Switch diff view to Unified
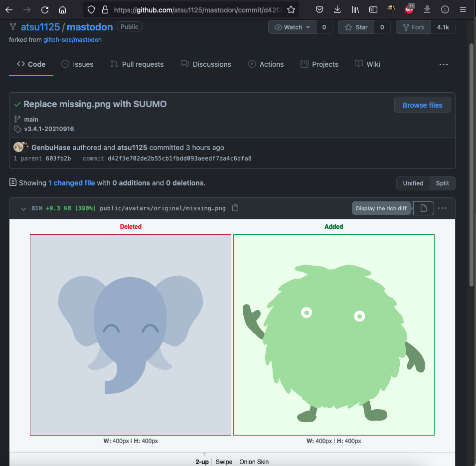The height and width of the screenshot is (466, 476). coord(413,183)
